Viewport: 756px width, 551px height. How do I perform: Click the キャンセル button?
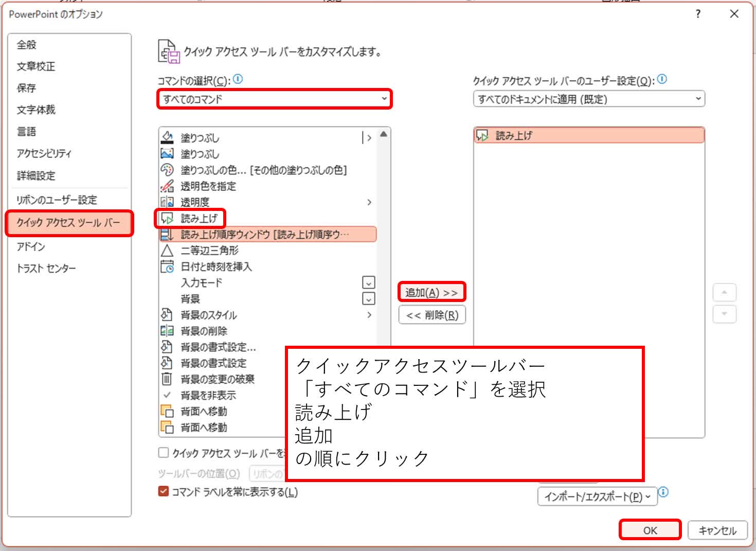pos(717,530)
